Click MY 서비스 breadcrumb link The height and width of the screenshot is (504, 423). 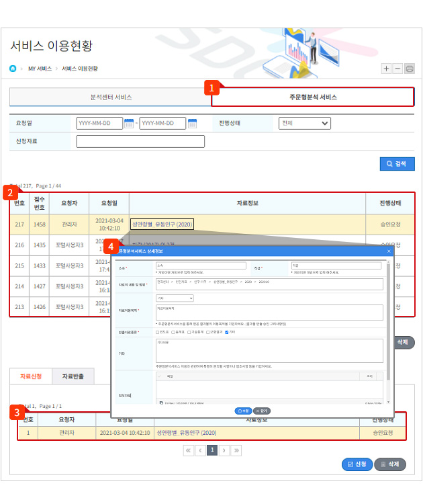pyautogui.click(x=40, y=69)
